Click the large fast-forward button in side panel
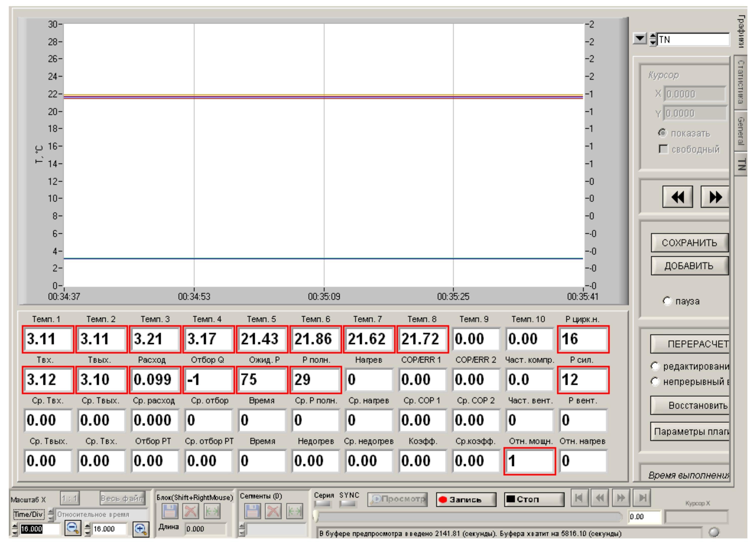 tap(715, 197)
